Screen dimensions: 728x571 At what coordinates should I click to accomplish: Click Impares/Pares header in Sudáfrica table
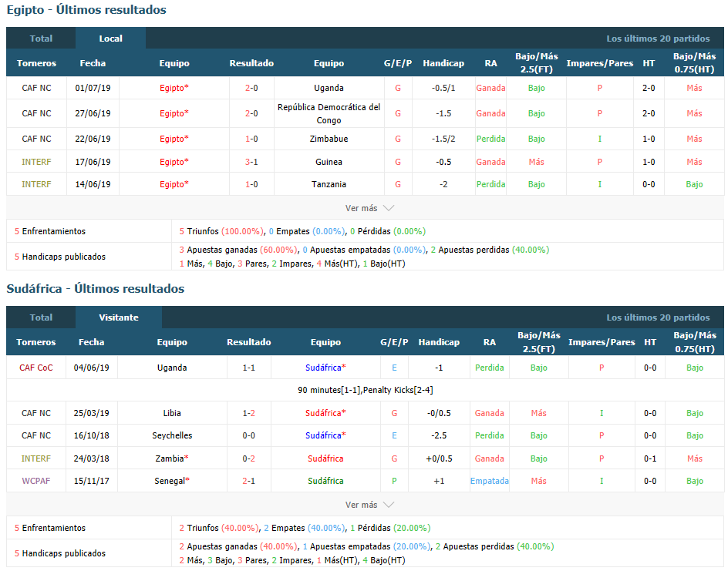[x=602, y=342]
